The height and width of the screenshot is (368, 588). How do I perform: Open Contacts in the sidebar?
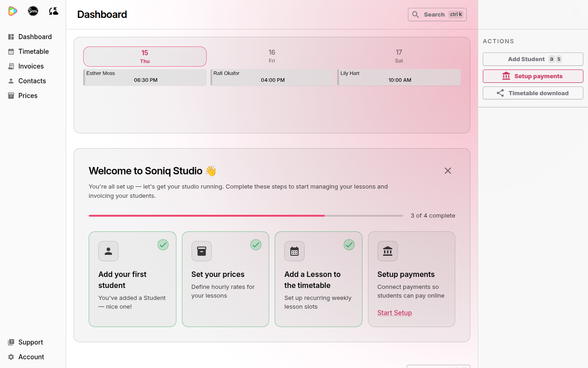[33, 81]
